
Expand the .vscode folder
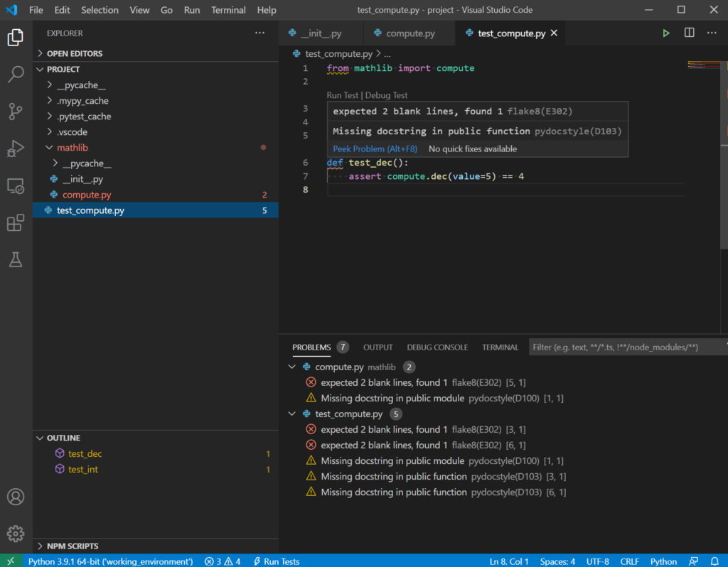[x=72, y=132]
